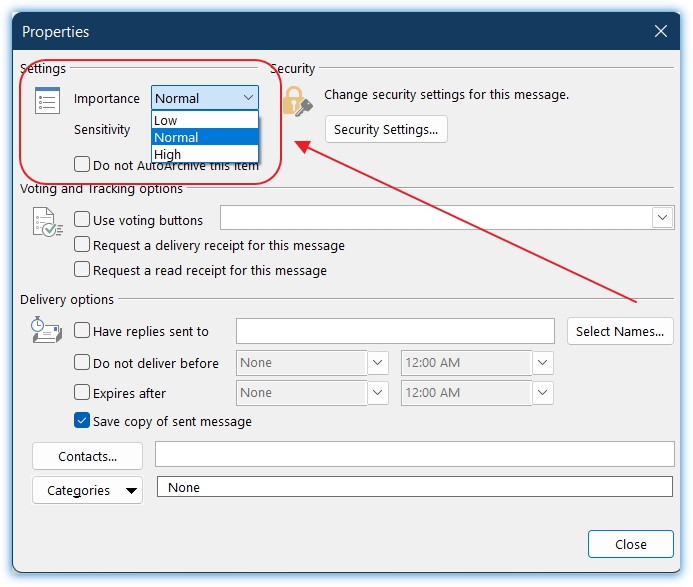Click the Categories field showing None
The image size is (693, 587).
415,487
